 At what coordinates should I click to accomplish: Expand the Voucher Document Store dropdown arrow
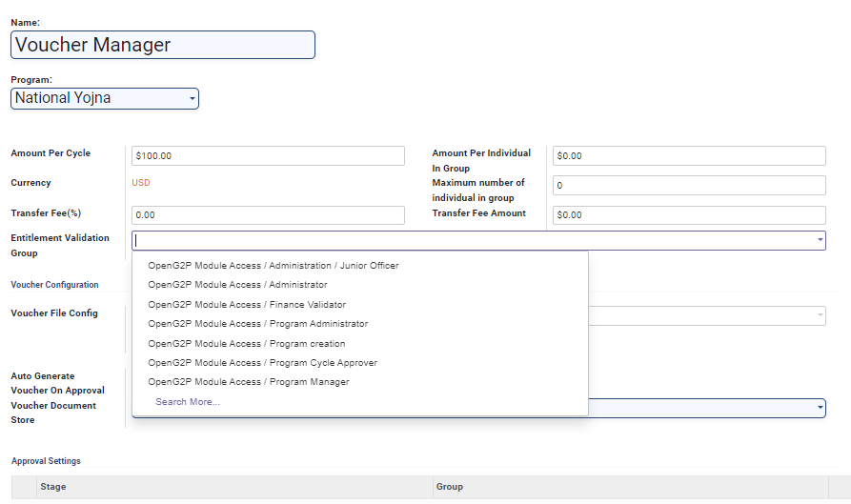pos(820,408)
